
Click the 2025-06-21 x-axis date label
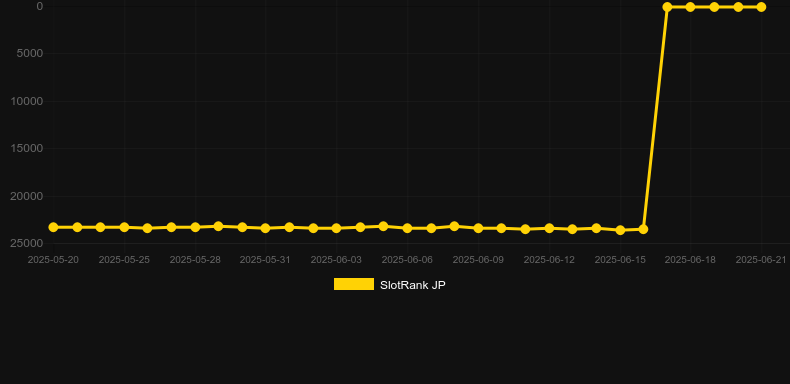[761, 260]
